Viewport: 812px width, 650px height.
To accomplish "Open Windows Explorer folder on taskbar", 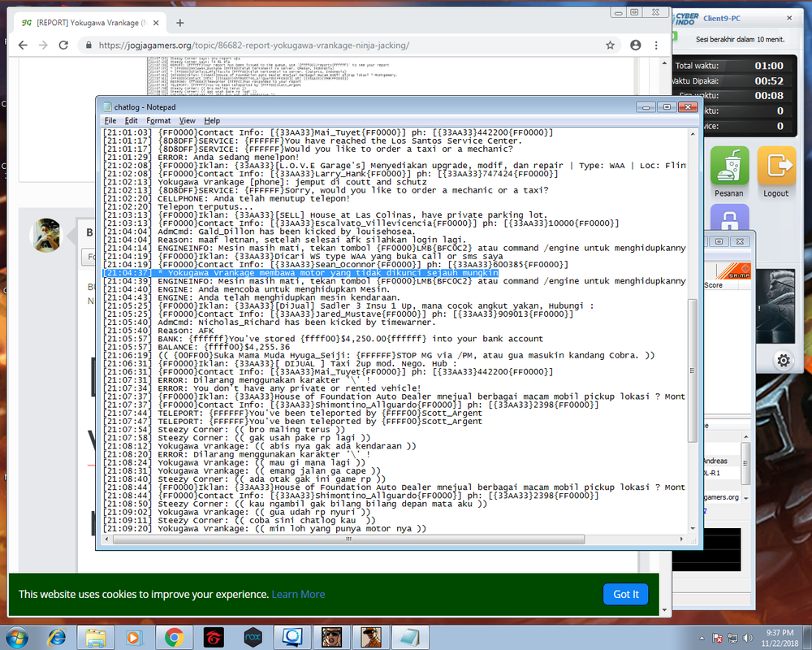I will click(x=96, y=638).
